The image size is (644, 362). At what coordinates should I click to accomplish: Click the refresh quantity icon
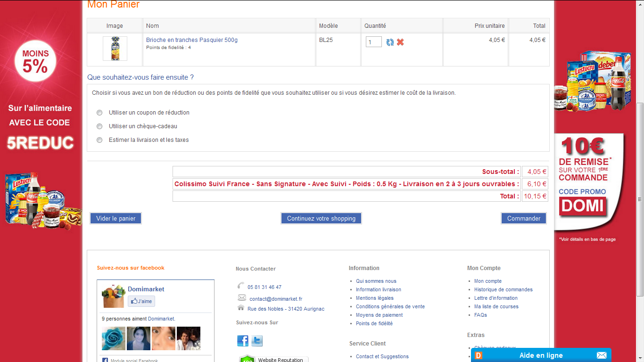pyautogui.click(x=390, y=42)
